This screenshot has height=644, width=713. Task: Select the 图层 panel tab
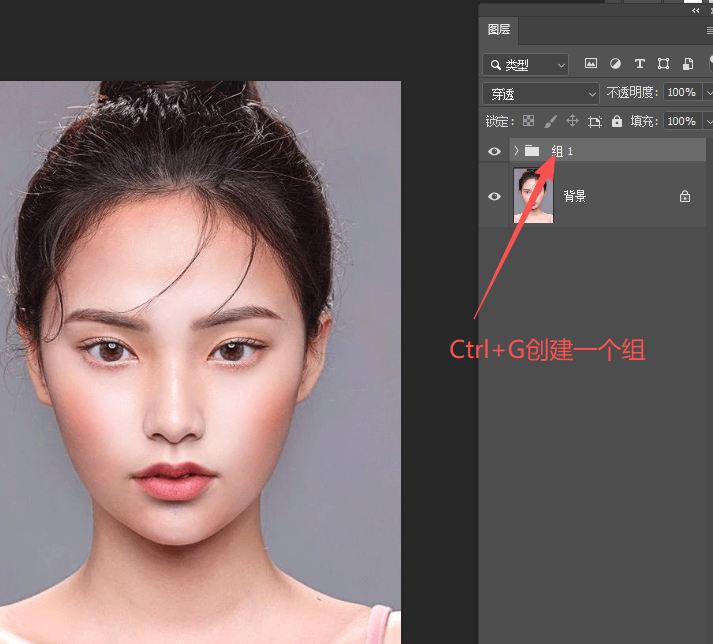(x=499, y=30)
